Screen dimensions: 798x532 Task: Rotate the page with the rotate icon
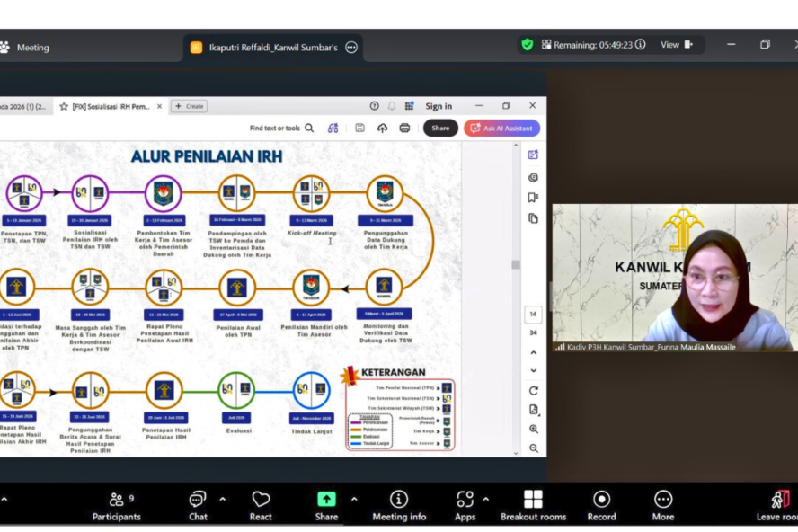tap(534, 391)
